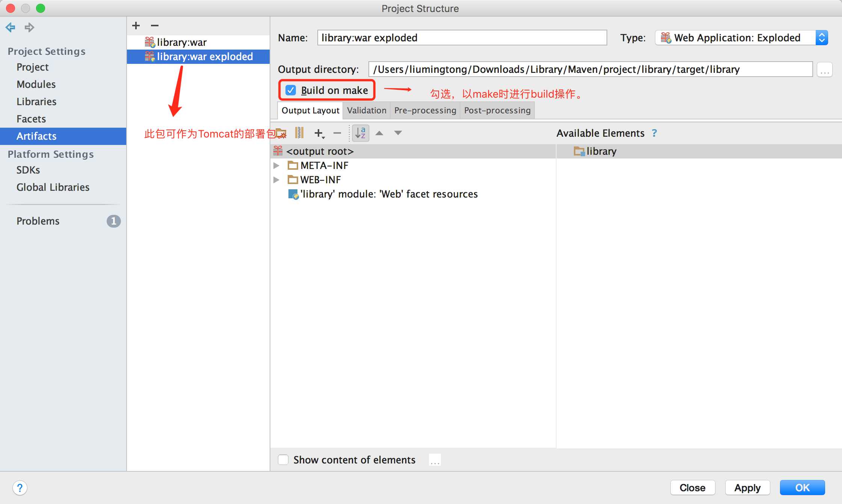Viewport: 842px width, 504px height.
Task: Create directory icon in Output Layout toolbar
Action: pos(281,133)
